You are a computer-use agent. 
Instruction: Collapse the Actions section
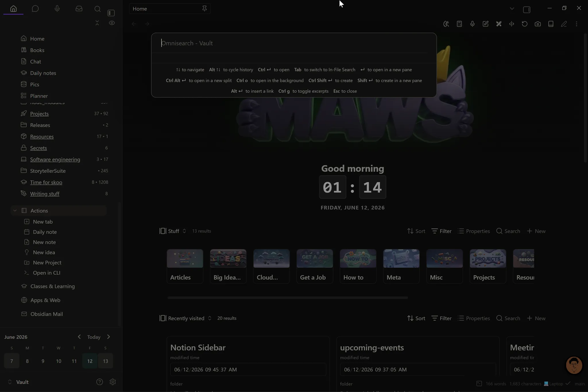coord(15,211)
